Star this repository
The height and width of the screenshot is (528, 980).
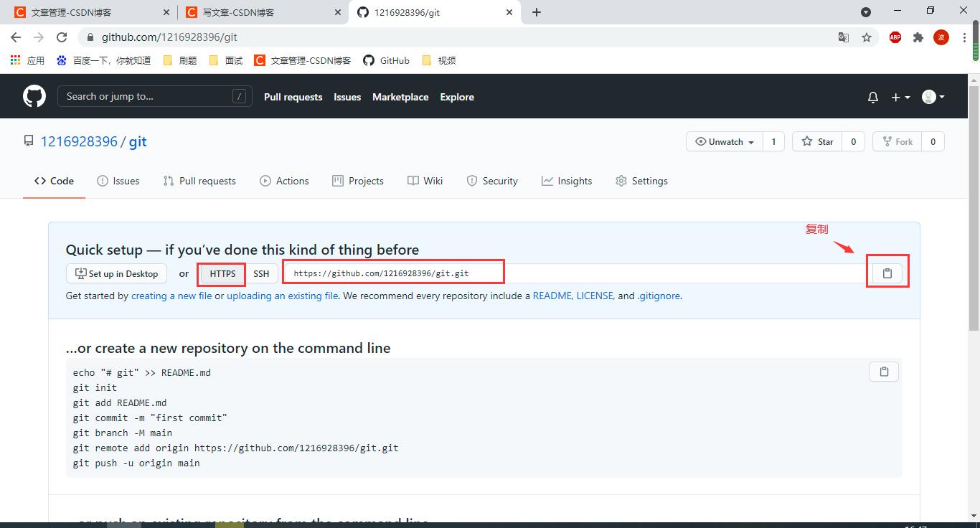click(817, 141)
